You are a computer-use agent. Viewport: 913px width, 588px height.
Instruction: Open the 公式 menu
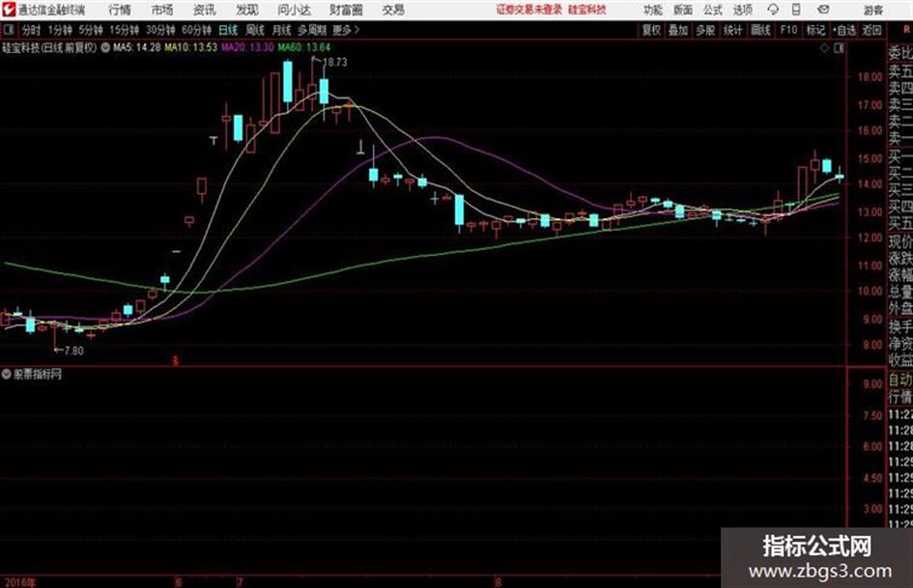pos(713,10)
